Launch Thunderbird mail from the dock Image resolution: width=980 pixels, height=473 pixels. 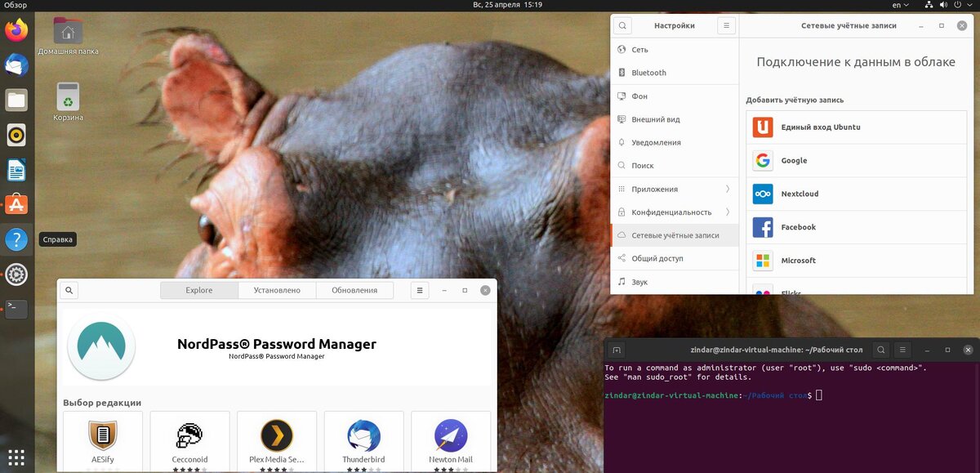[x=16, y=65]
